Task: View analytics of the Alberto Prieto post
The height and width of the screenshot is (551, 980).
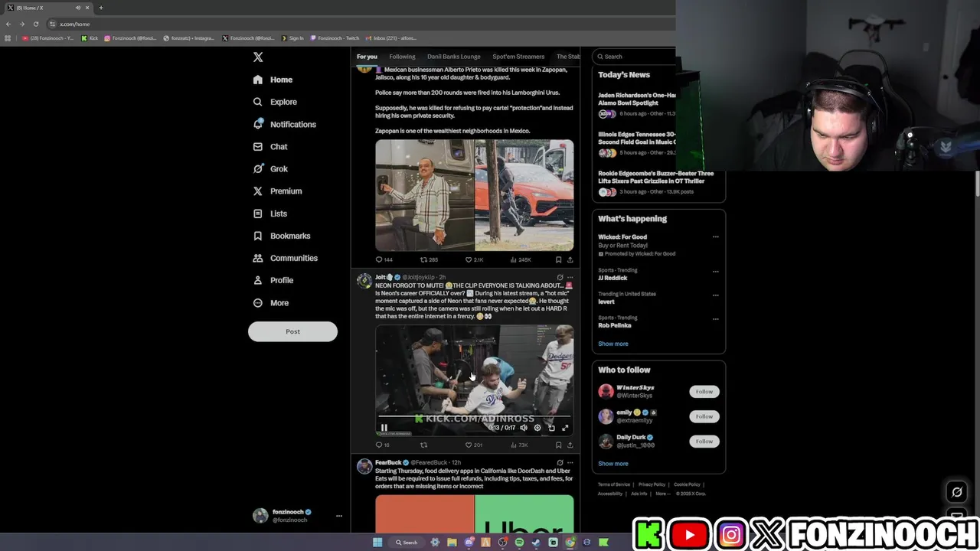Action: click(521, 259)
